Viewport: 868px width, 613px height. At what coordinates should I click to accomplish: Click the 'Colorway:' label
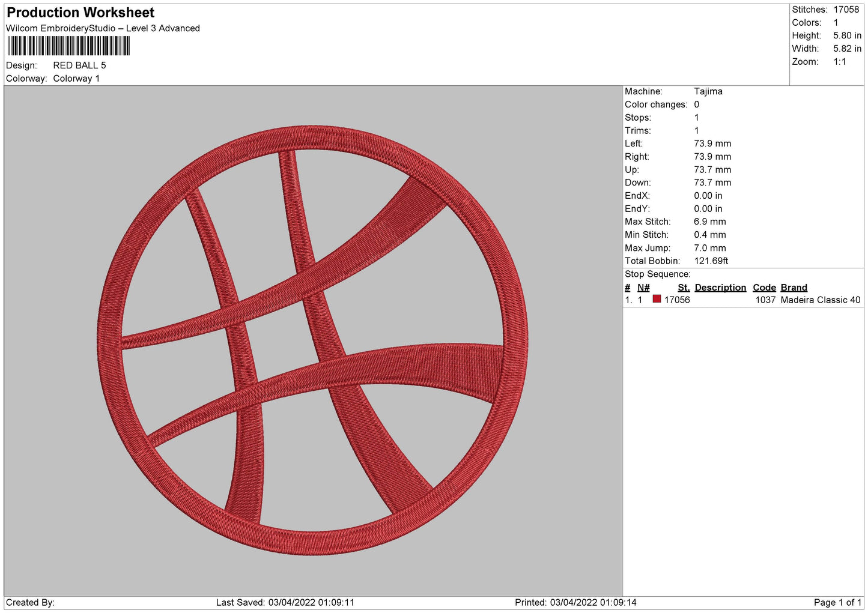coord(26,79)
